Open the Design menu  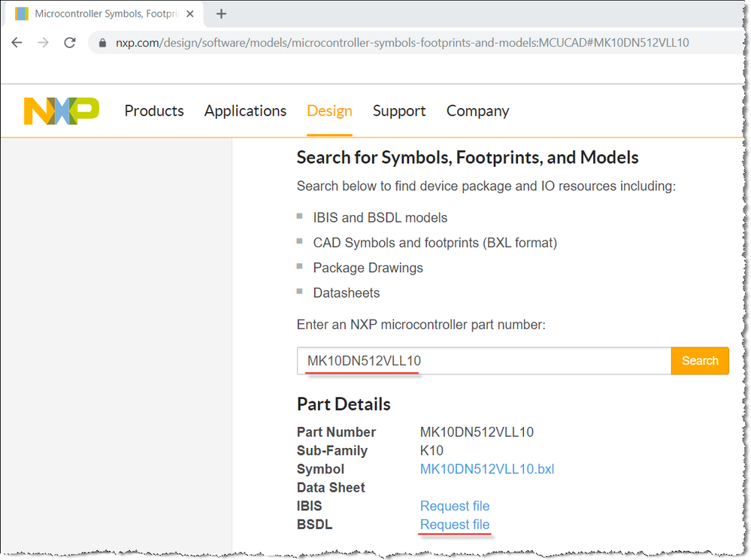(x=329, y=110)
